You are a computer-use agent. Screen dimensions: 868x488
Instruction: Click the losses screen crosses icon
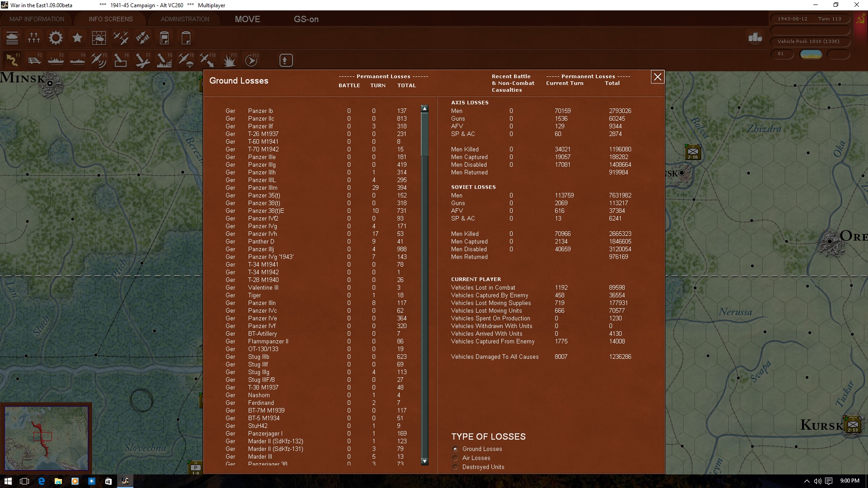(x=34, y=38)
